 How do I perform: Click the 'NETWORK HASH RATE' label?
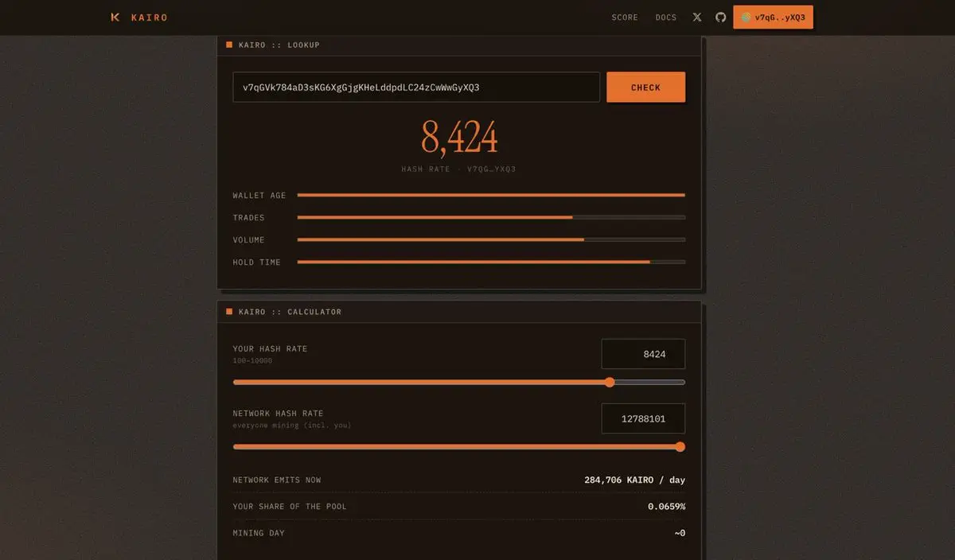coord(278,414)
